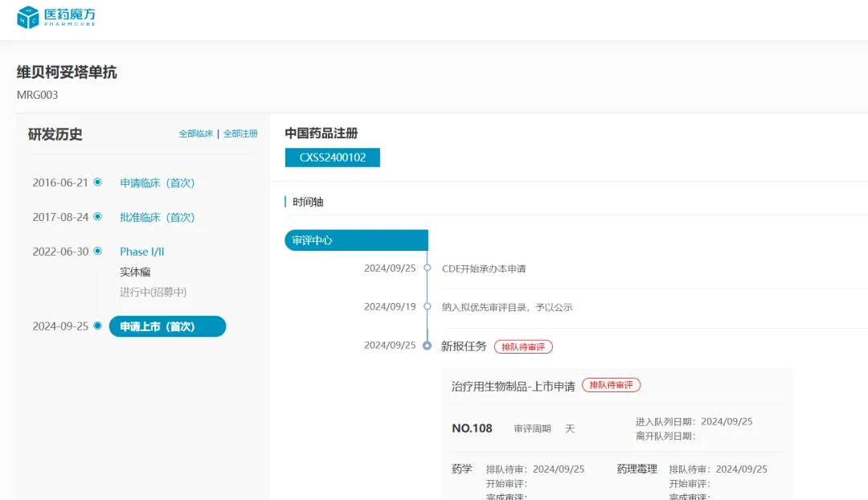Select the 2024-09-25 history timeline dot
Viewport: 868px width, 500px height.
97,326
